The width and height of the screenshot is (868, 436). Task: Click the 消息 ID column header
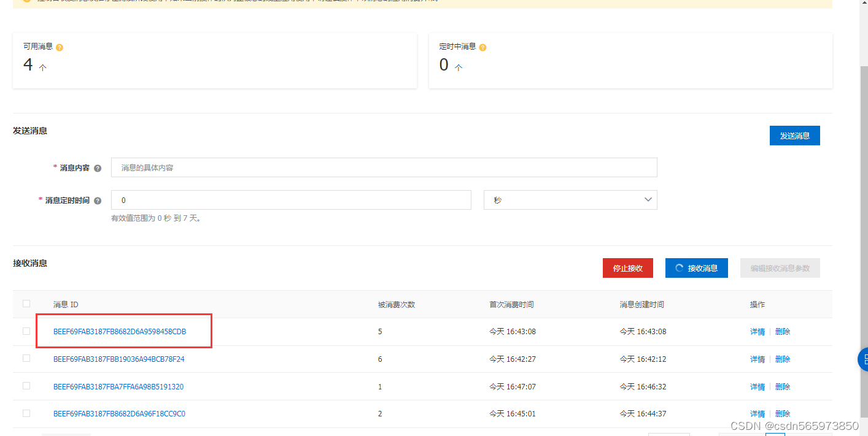point(66,305)
